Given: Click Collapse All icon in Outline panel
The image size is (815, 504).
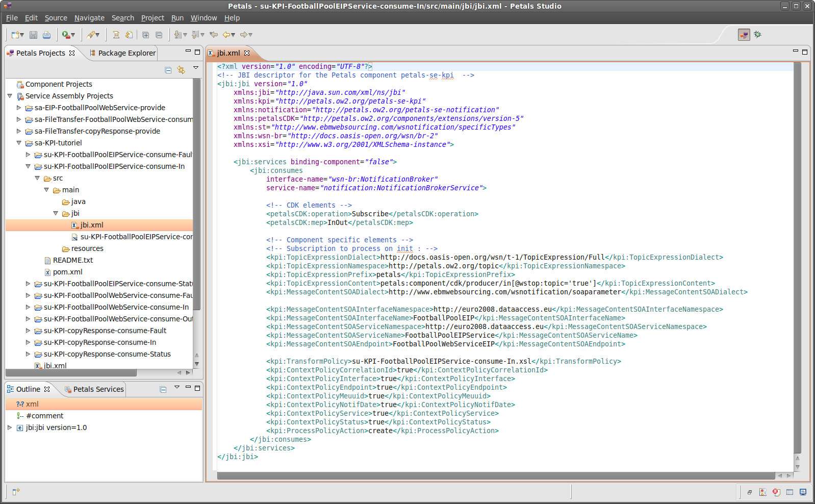Looking at the screenshot, I should 163,389.
